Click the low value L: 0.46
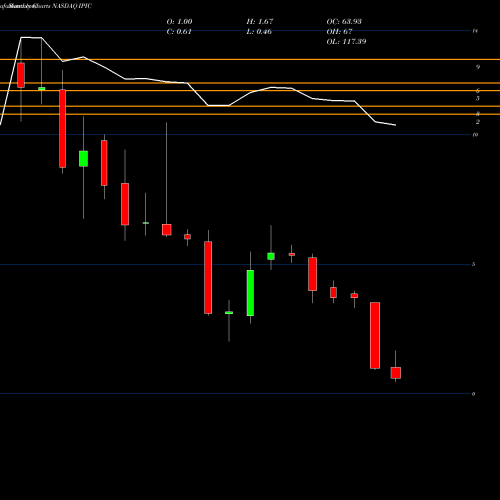The height and width of the screenshot is (500, 500). [x=259, y=32]
